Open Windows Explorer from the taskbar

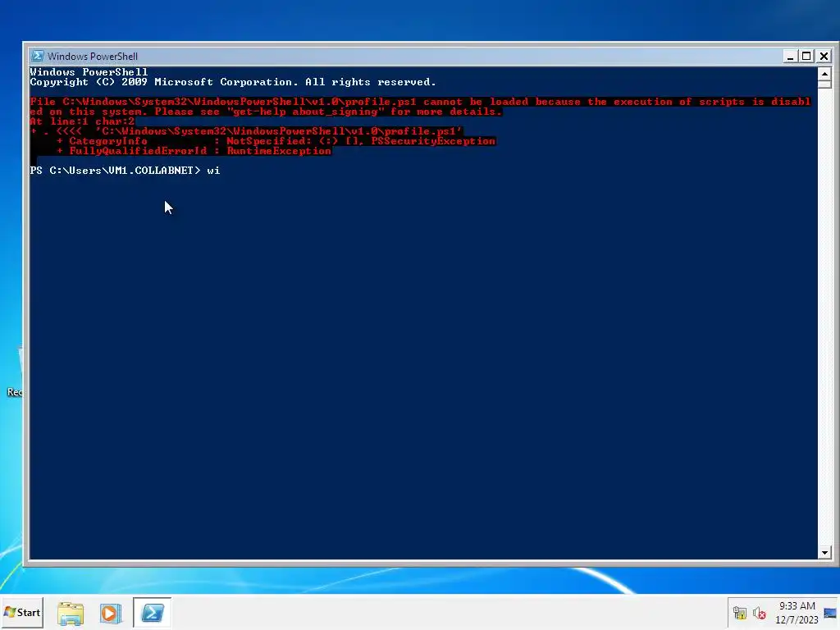coord(71,613)
